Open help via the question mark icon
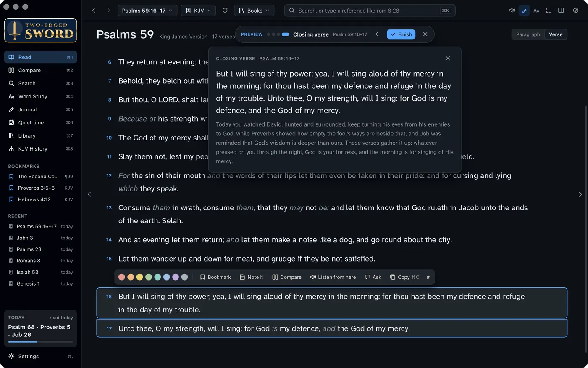Image resolution: width=588 pixels, height=368 pixels. [x=576, y=11]
